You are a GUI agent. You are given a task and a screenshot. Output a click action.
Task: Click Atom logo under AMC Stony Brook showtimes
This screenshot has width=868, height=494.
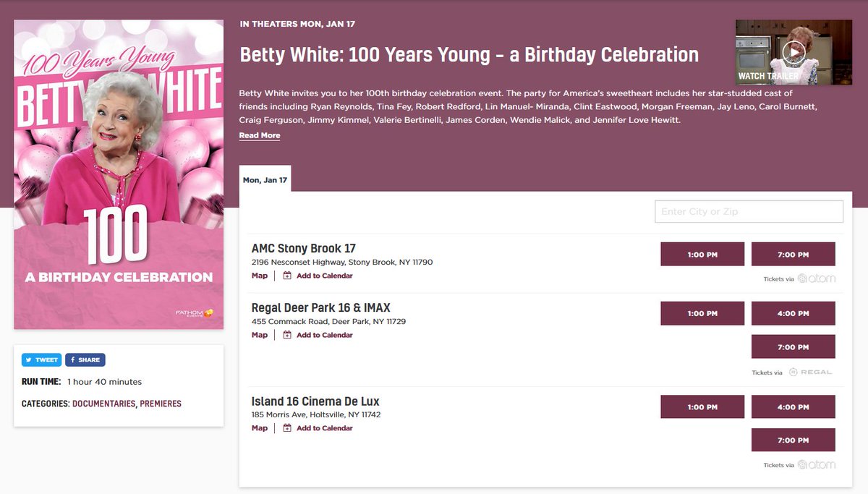tap(817, 278)
